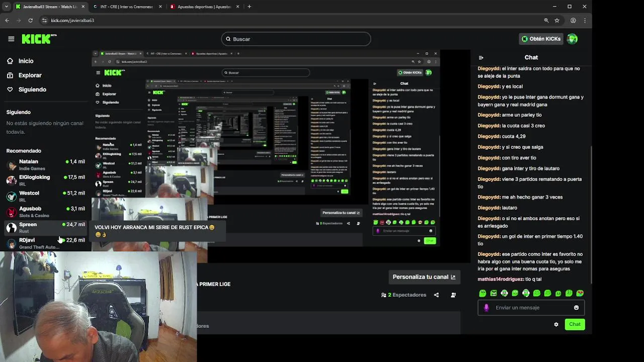Image resolution: width=644 pixels, height=362 pixels.
Task: Click the mathias14rodriguez username in chat
Action: tap(501, 280)
